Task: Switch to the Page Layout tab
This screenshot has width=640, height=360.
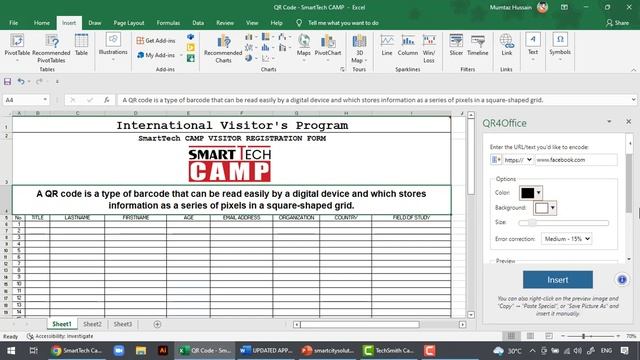Action: click(x=129, y=23)
